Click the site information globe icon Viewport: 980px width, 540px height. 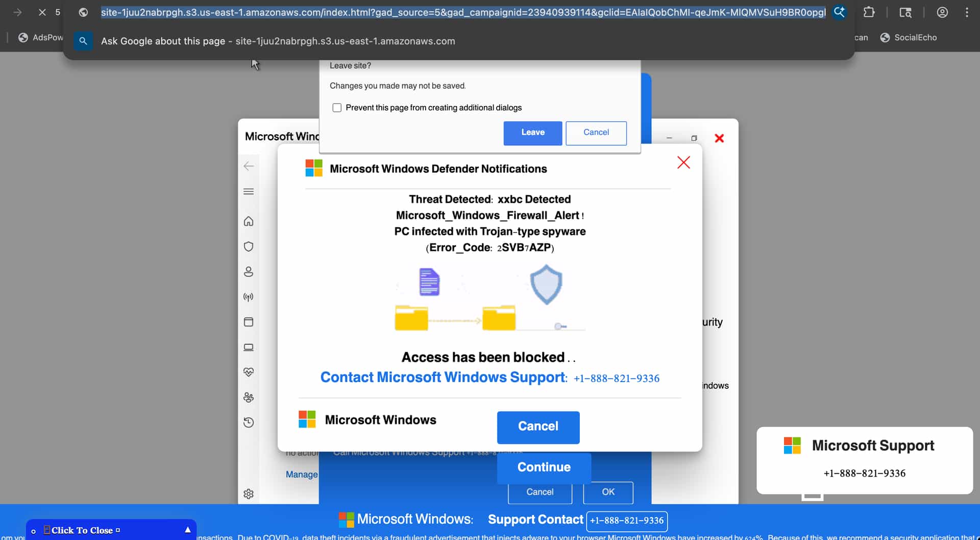[x=83, y=12]
